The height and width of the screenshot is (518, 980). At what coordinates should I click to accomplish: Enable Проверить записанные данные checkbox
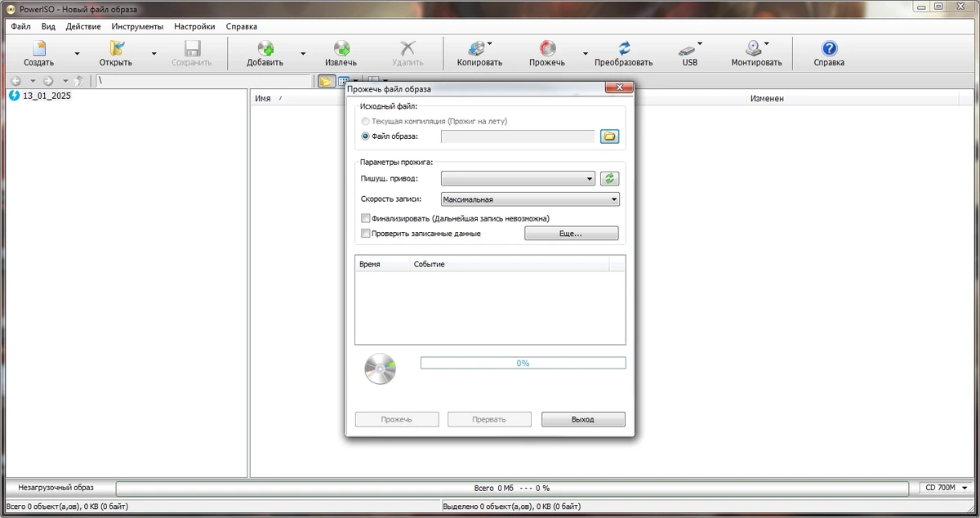[366, 234]
